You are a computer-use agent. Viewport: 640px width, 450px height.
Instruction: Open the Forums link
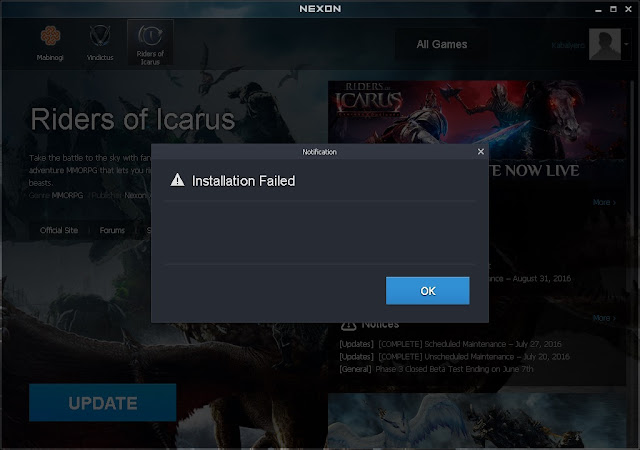(x=112, y=230)
